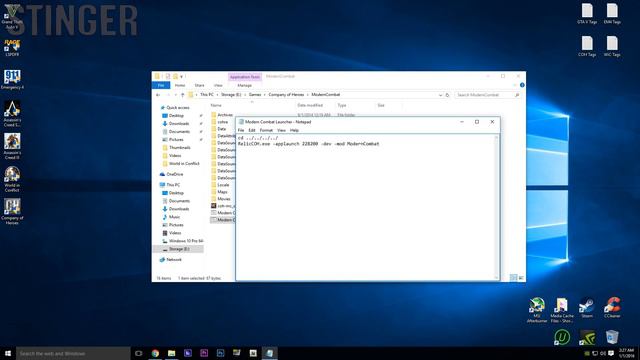Viewport: 640px width, 360px height.
Task: Select Windows 10 Pro drive in navigation
Action: click(x=186, y=241)
